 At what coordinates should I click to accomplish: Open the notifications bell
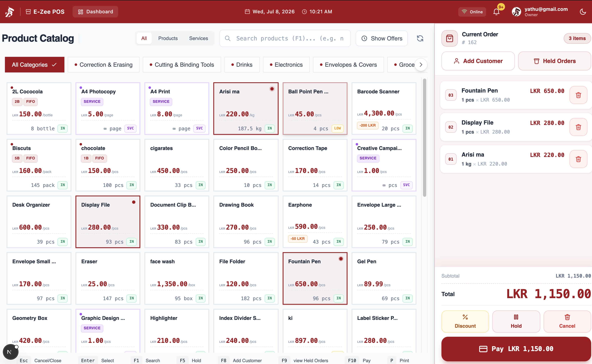[496, 12]
